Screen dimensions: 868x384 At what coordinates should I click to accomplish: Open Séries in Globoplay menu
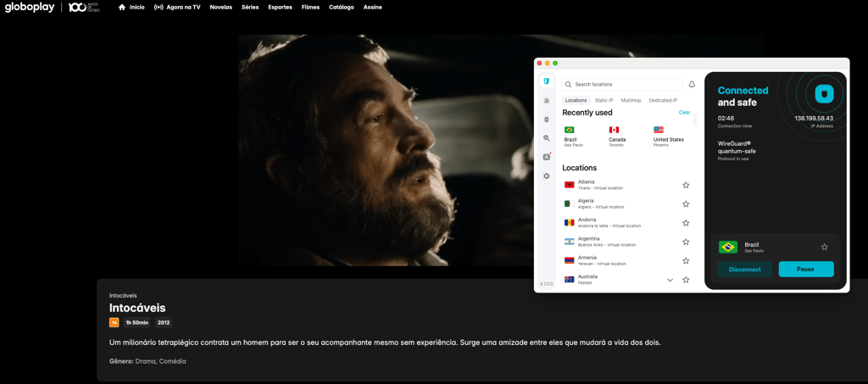pyautogui.click(x=250, y=8)
